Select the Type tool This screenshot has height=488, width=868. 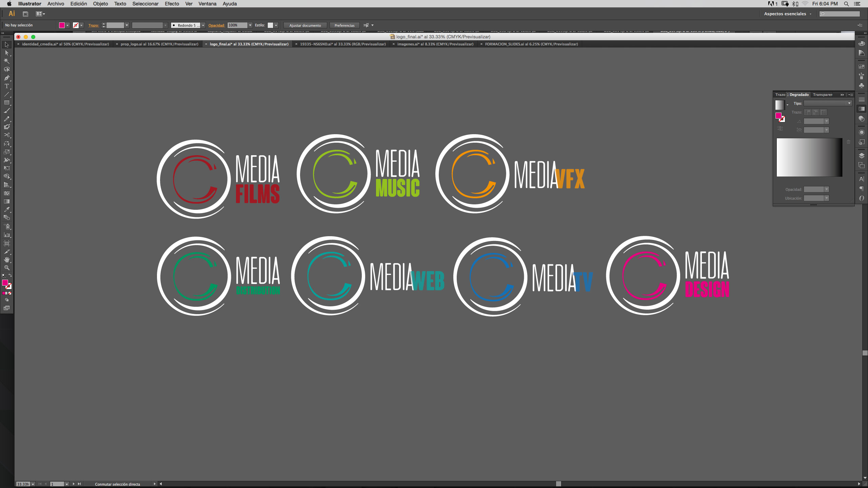tap(6, 86)
